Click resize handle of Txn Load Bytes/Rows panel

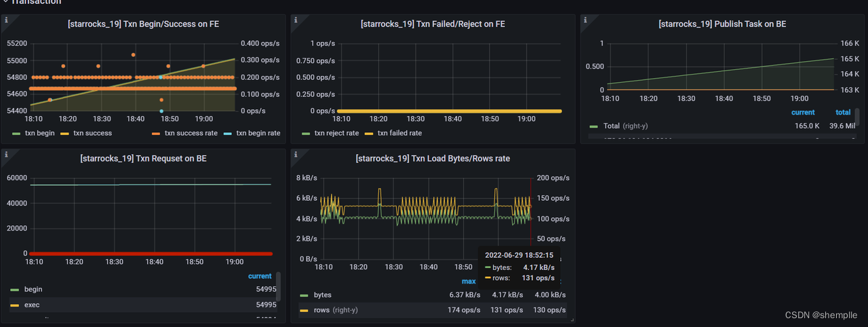point(572,319)
